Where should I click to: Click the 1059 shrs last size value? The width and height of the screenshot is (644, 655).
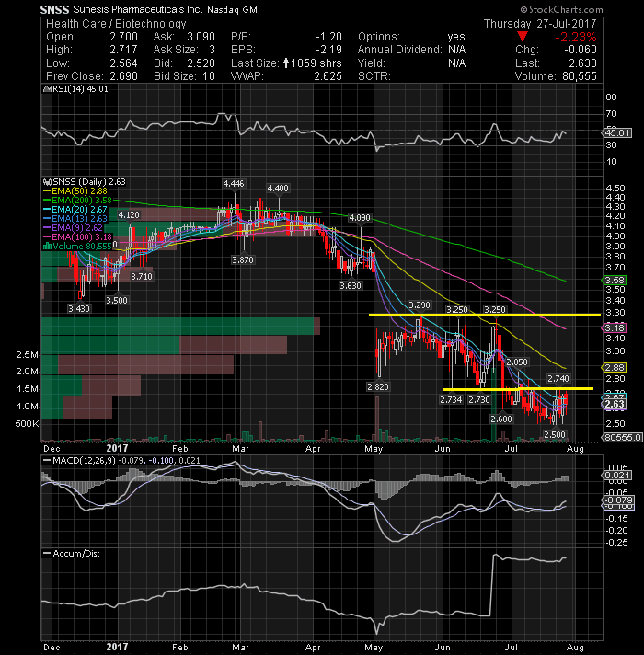coord(316,63)
